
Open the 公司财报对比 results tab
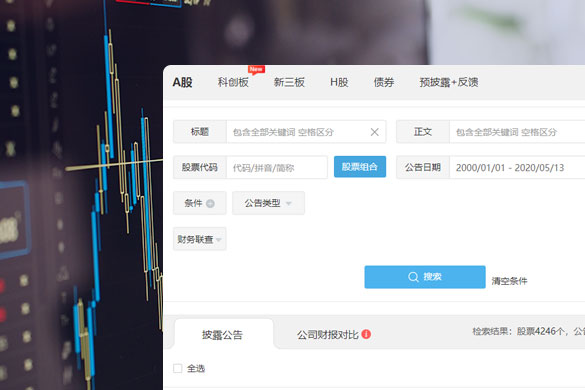point(328,334)
